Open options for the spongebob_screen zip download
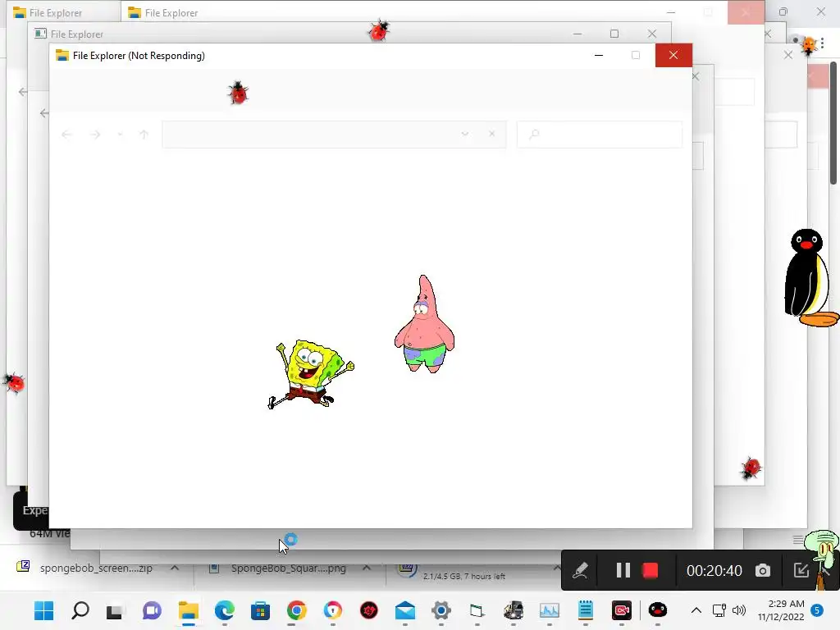Screen dimensions: 840x630 [175, 568]
